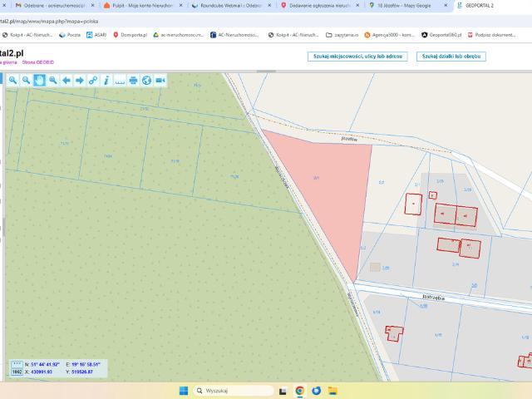Click the Wyszukaj taskbar search box
The width and height of the screenshot is (532, 399).
(234, 391)
